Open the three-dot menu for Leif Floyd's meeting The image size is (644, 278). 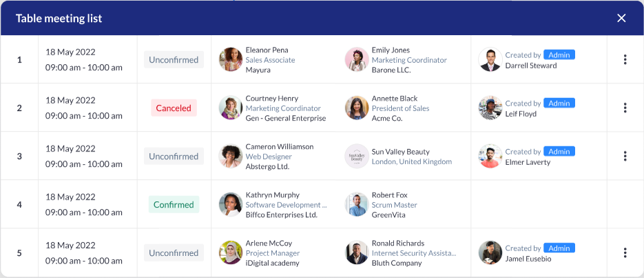coord(625,108)
